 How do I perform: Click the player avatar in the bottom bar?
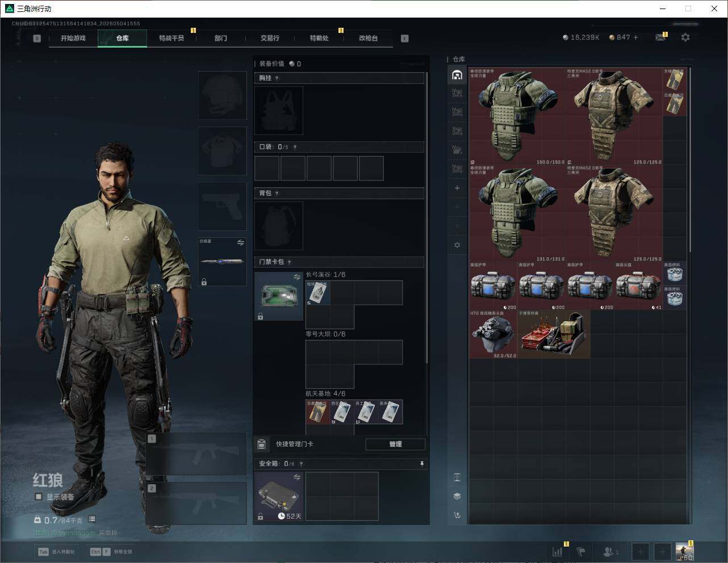(684, 552)
